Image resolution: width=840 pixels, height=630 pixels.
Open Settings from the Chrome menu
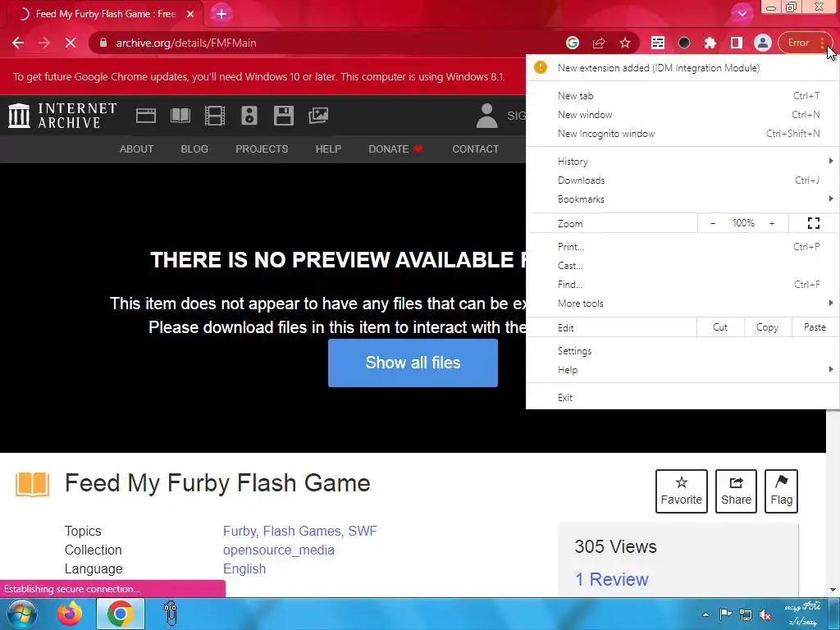click(682, 351)
